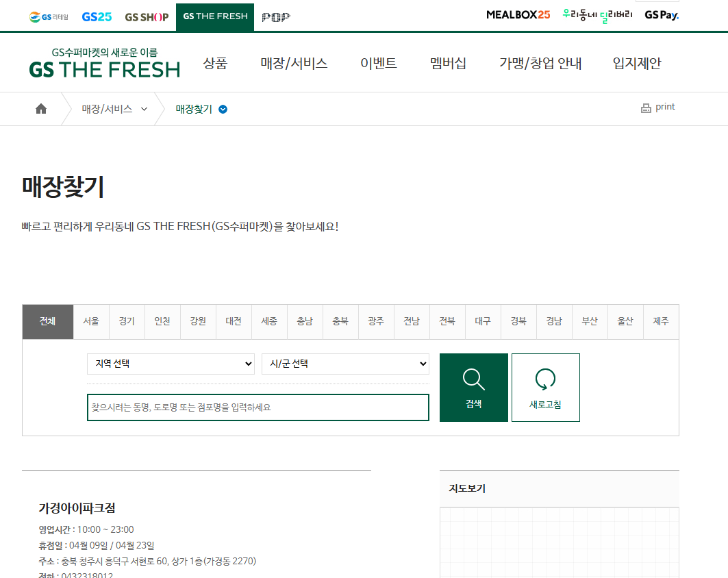Open the GS SHOP logo link
Viewport: 728px width, 578px height.
pos(147,17)
